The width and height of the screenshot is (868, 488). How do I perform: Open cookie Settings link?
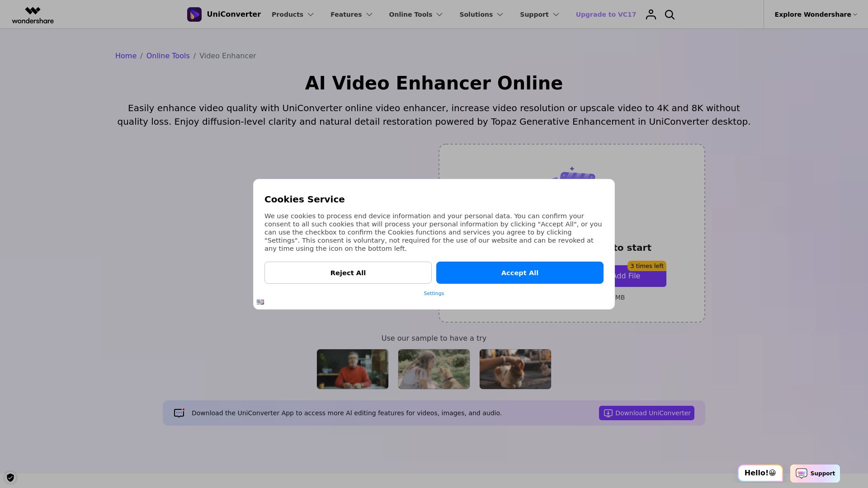point(434,293)
